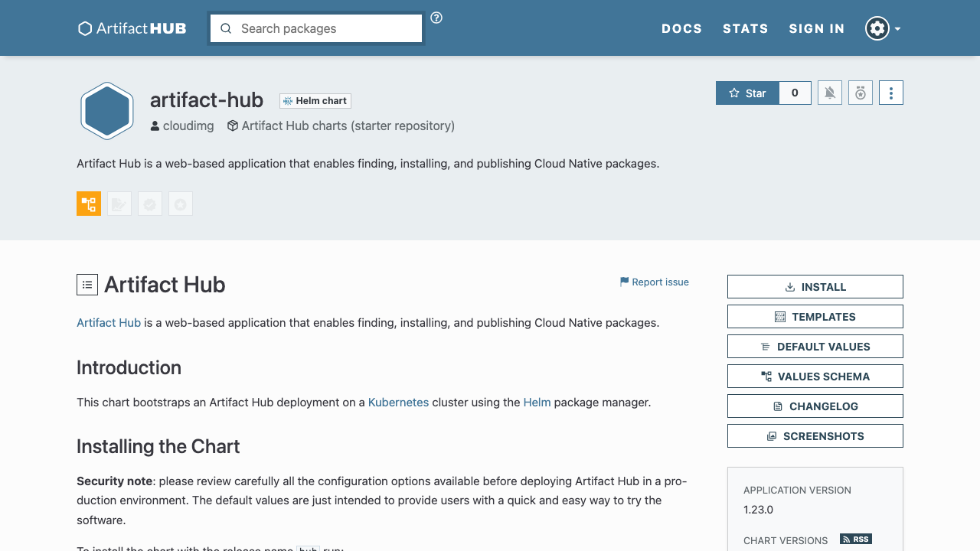This screenshot has height=551, width=980.
Task: Open the Kubernetes link
Action: [398, 403]
